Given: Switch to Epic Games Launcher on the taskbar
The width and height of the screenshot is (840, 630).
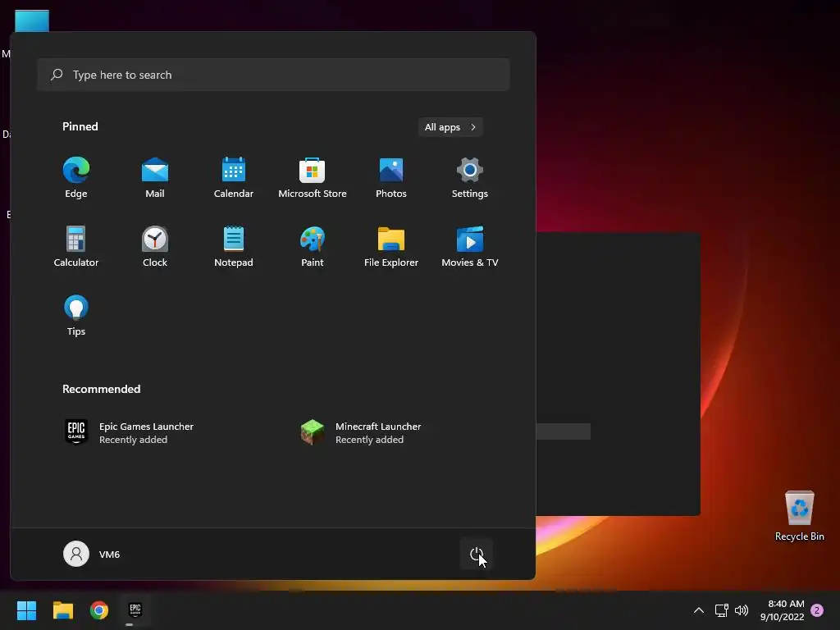Looking at the screenshot, I should tap(135, 609).
